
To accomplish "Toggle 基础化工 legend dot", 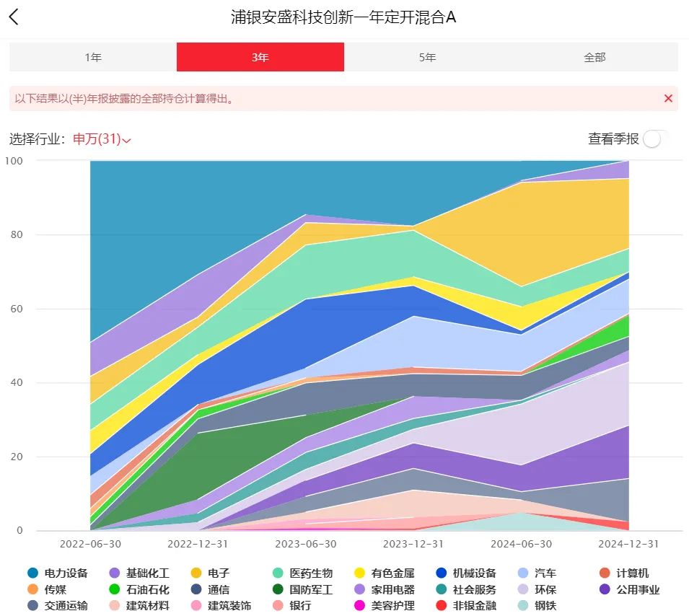I will tap(115, 573).
